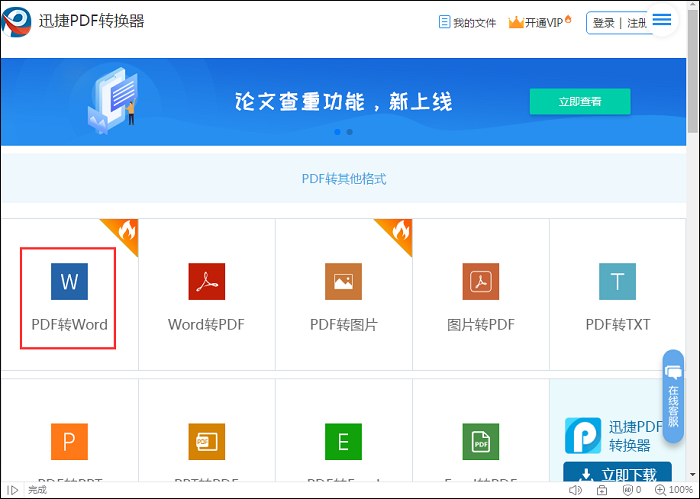The width and height of the screenshot is (700, 499).
Task: Choose the 图片转PDF icon
Action: pos(480,281)
